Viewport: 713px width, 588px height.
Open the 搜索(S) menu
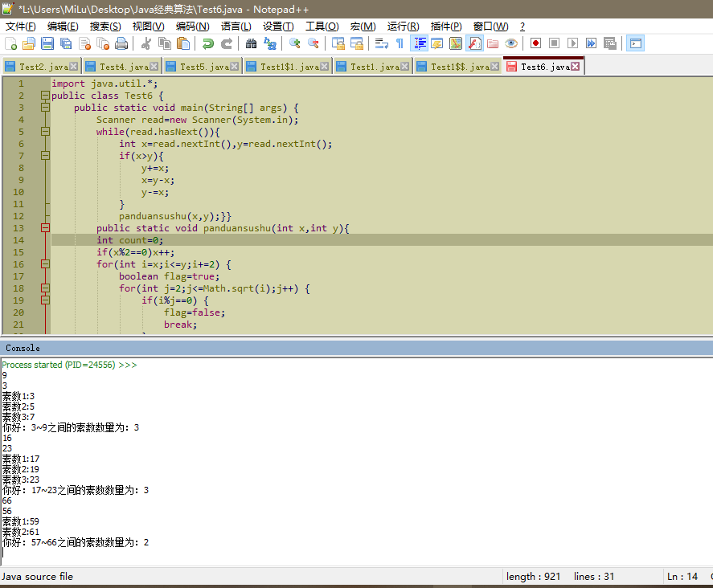(x=105, y=27)
